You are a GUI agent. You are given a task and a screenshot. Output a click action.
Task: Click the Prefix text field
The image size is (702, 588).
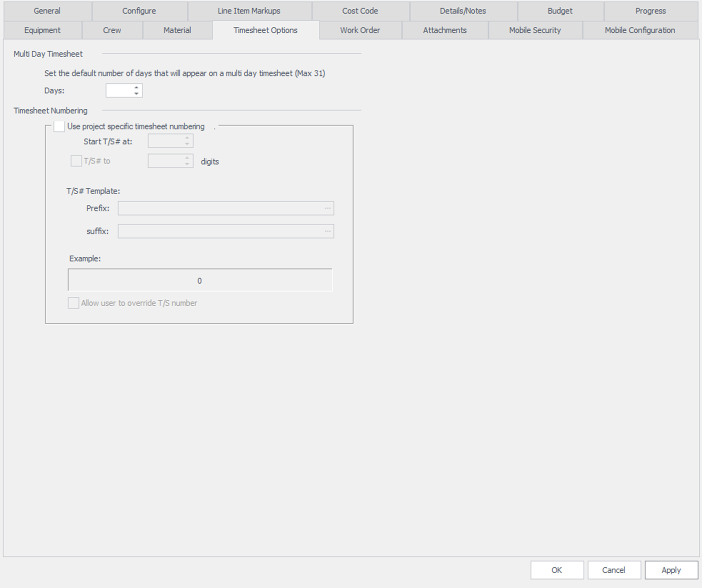[x=221, y=208]
